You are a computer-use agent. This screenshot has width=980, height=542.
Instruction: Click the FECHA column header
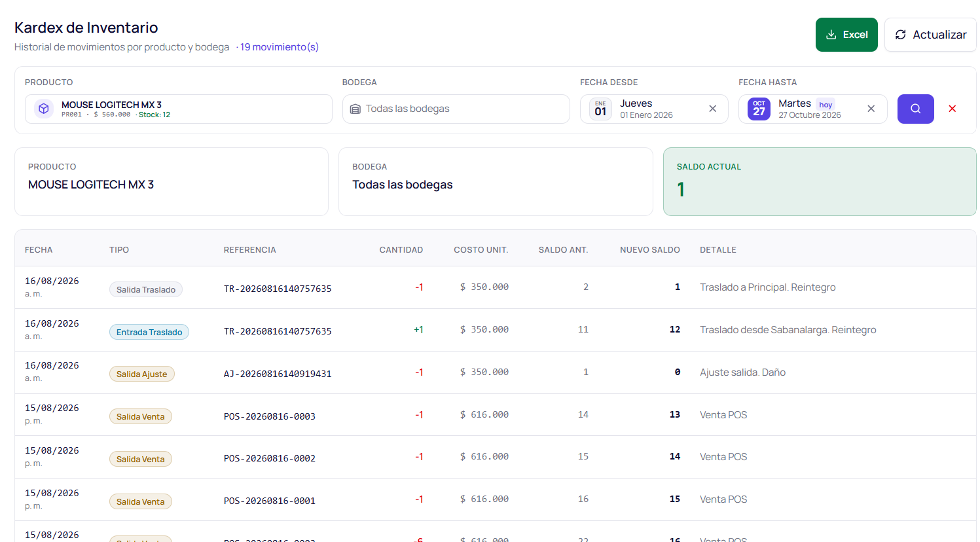39,250
